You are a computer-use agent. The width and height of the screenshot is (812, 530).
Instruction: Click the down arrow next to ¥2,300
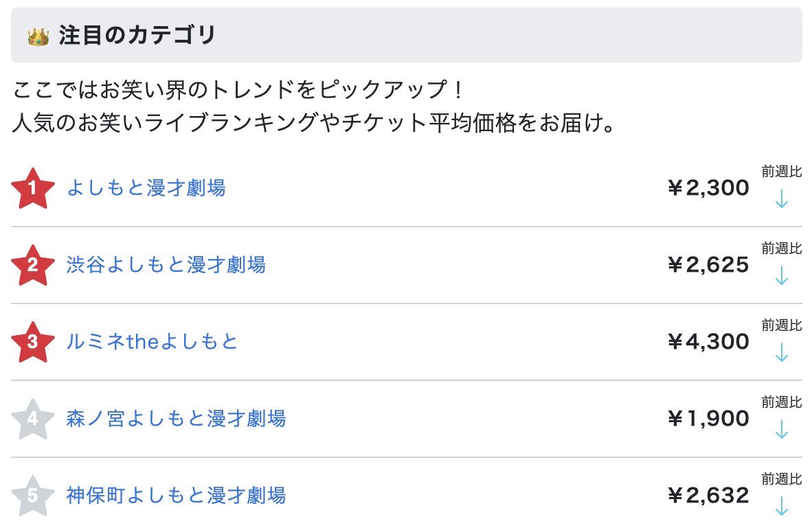(782, 199)
